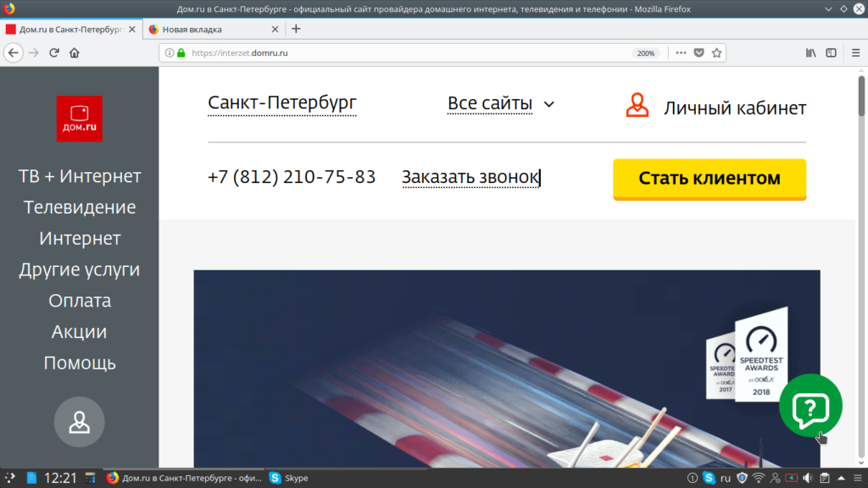Bookmark this page with star icon
This screenshot has height=488, width=868.
(x=716, y=53)
